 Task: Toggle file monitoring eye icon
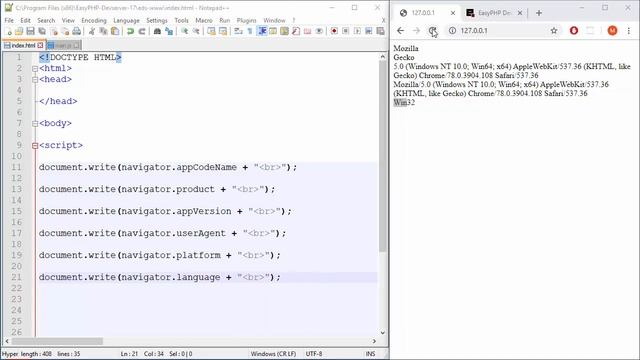(319, 31)
